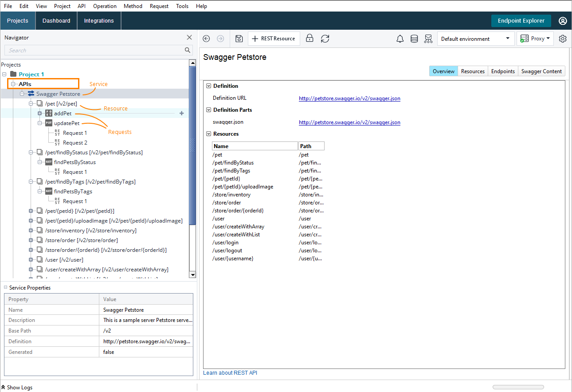Click the Swagger Petstore service arrows icon

(31, 94)
